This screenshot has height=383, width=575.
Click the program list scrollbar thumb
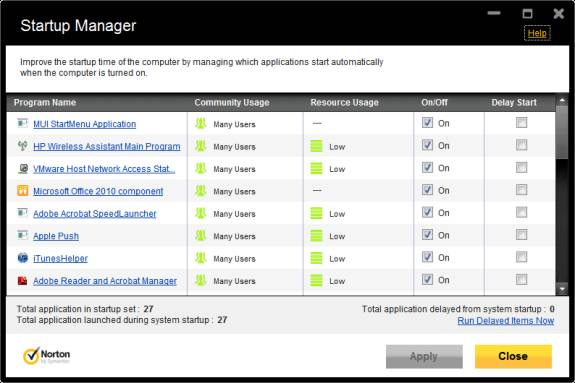pos(562,132)
